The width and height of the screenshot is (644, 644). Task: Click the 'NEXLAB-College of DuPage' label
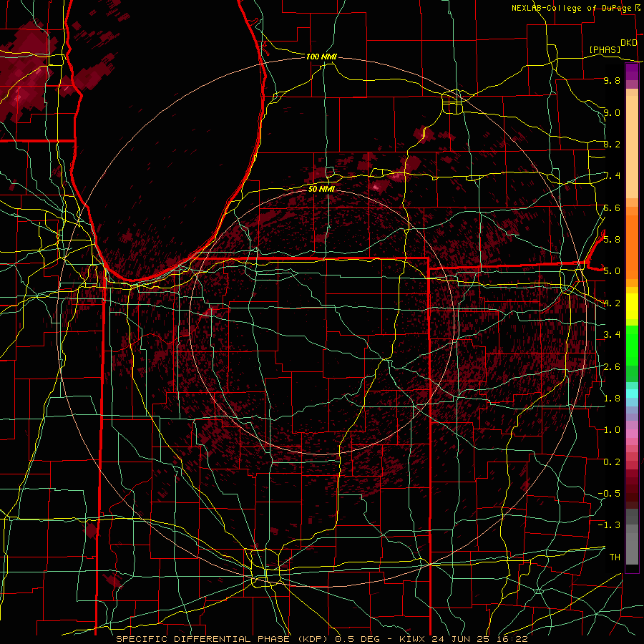(x=571, y=8)
